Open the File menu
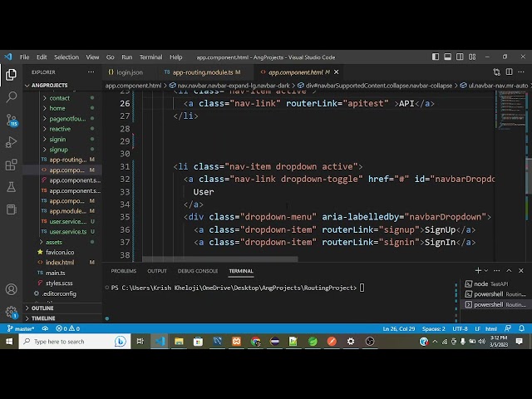 (x=24, y=57)
